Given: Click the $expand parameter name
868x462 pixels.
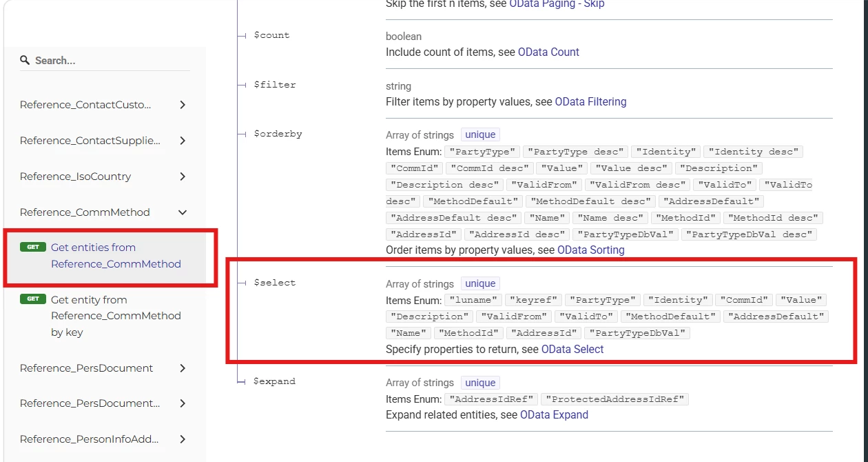Looking at the screenshot, I should coord(275,381).
